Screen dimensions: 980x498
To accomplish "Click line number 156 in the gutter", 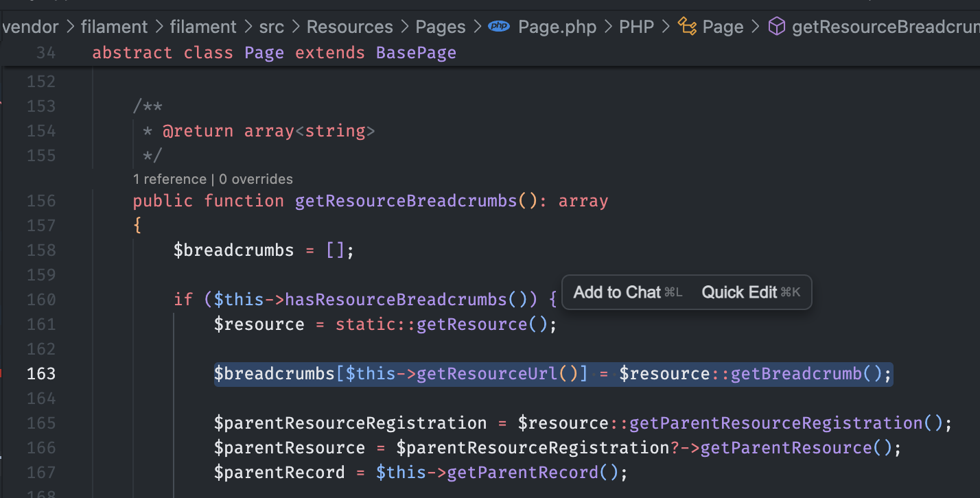I will 41,201.
